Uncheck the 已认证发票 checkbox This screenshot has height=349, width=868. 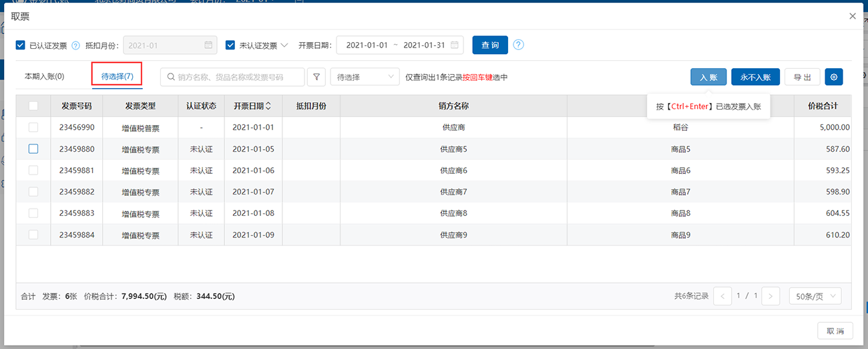[21, 45]
